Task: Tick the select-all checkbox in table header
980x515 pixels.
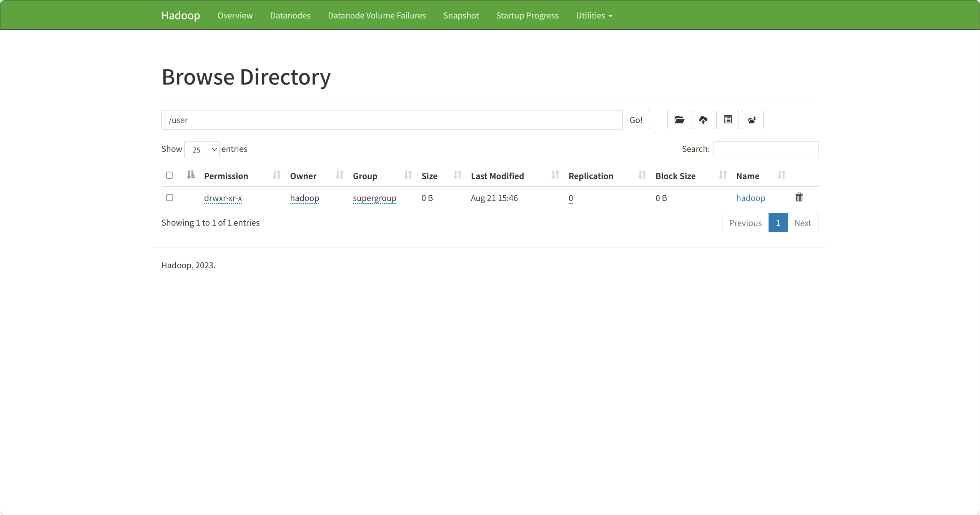Action: (170, 175)
